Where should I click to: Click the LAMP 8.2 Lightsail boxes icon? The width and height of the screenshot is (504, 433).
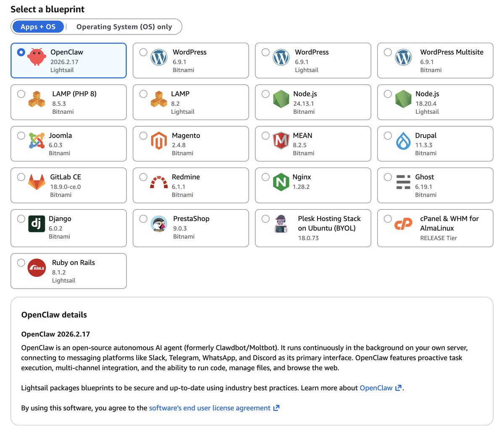(159, 99)
